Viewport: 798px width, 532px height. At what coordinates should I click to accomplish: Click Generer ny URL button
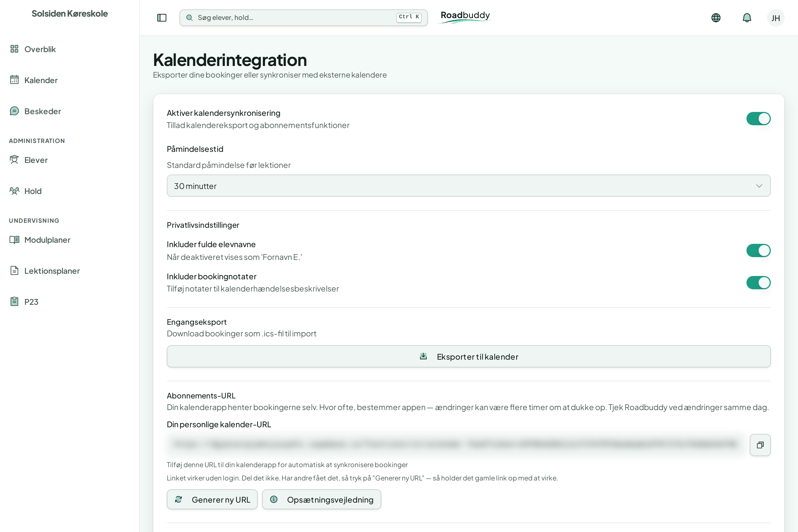click(x=212, y=499)
